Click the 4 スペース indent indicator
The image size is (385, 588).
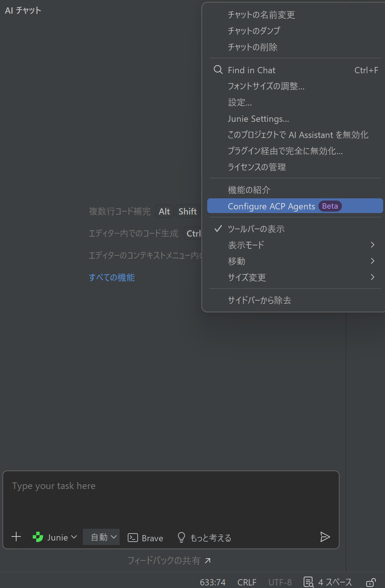tap(335, 582)
